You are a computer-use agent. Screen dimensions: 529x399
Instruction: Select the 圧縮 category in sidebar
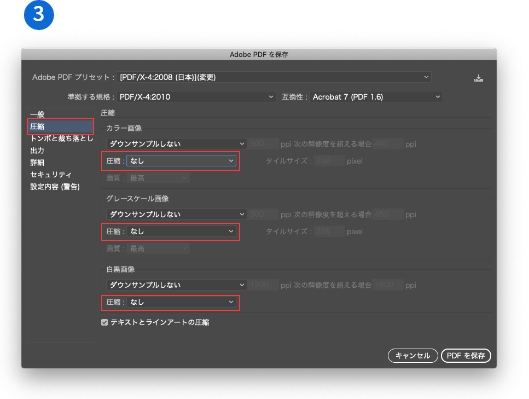point(60,126)
